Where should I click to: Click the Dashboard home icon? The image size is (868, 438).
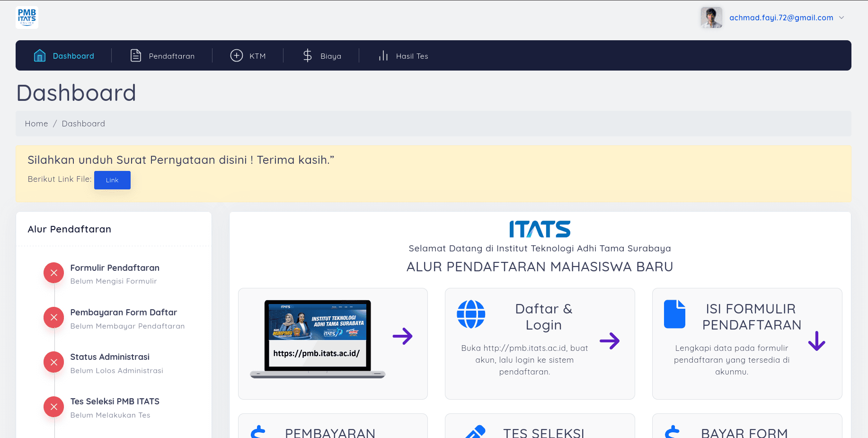[x=40, y=56]
